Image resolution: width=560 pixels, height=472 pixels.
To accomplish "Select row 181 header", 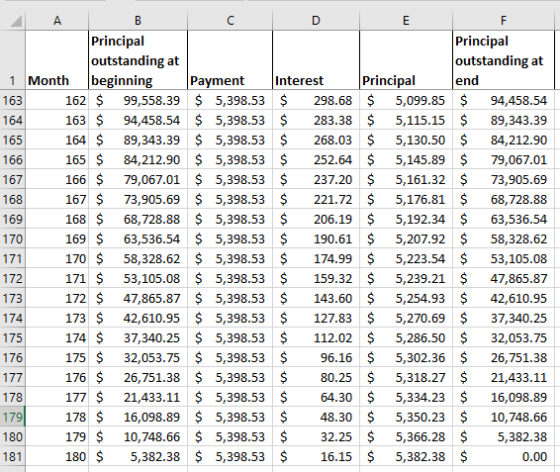I will click(x=12, y=457).
